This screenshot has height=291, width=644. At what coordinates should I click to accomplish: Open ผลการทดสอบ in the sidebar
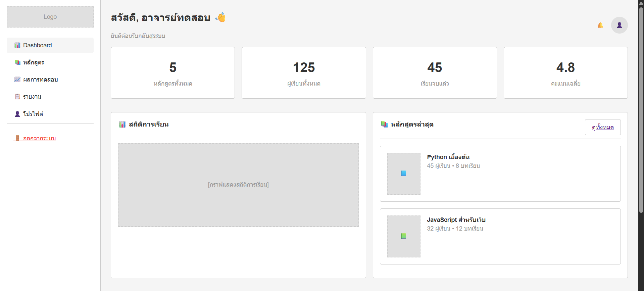(x=40, y=80)
